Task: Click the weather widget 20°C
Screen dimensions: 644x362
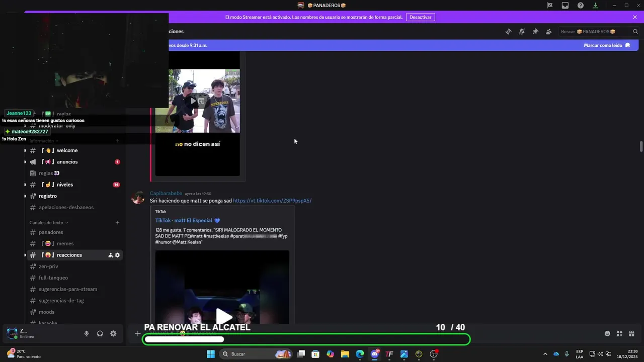Action: tap(23, 354)
